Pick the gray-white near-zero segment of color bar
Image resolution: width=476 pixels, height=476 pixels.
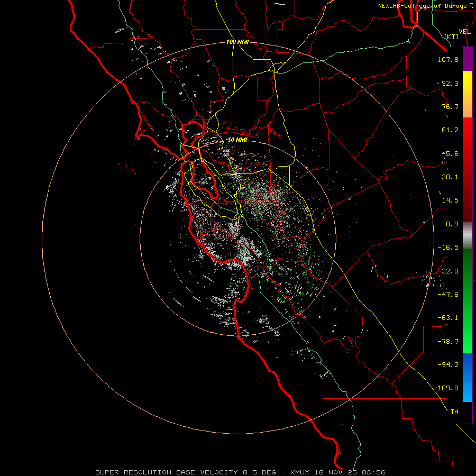click(467, 235)
